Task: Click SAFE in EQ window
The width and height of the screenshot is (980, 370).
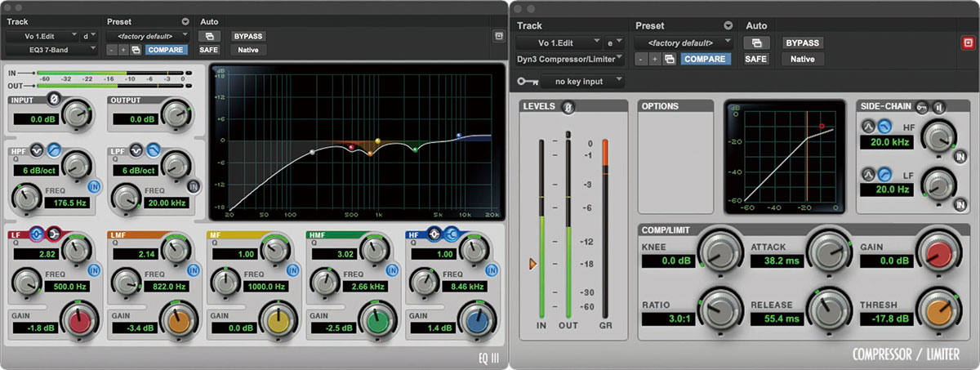Action: click(x=209, y=50)
